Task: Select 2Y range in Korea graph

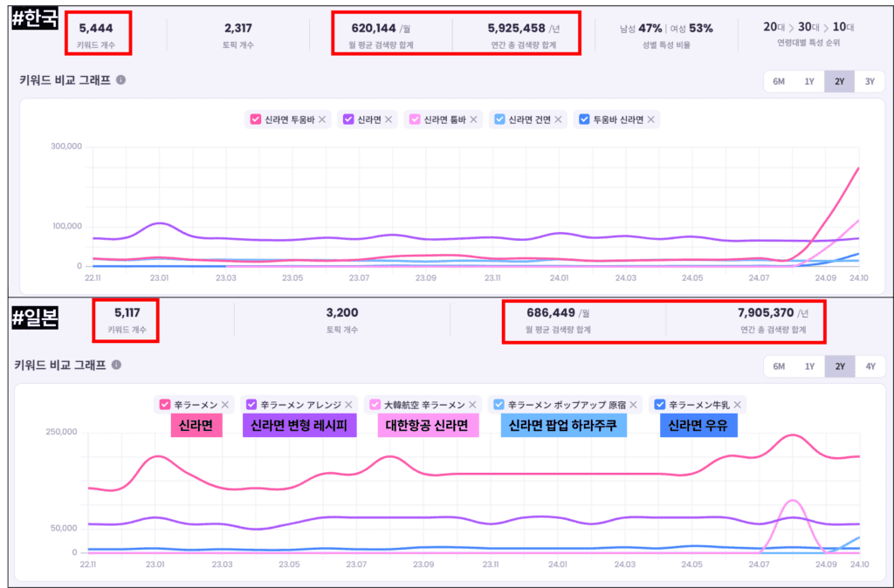Action: tap(839, 81)
